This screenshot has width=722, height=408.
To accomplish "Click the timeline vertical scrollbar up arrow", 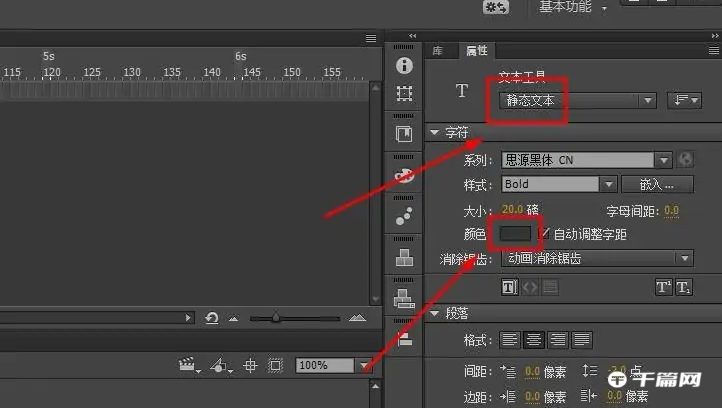I will pyautogui.click(x=375, y=87).
